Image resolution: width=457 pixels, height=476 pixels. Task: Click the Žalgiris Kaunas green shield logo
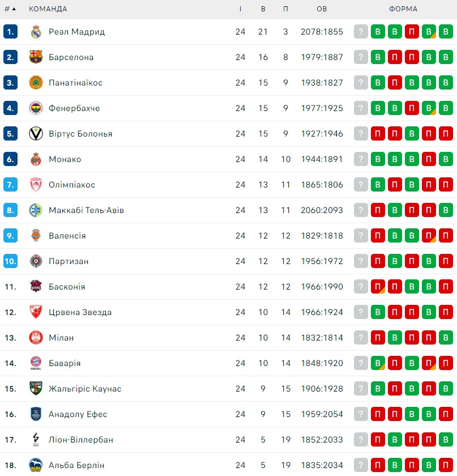(x=36, y=389)
